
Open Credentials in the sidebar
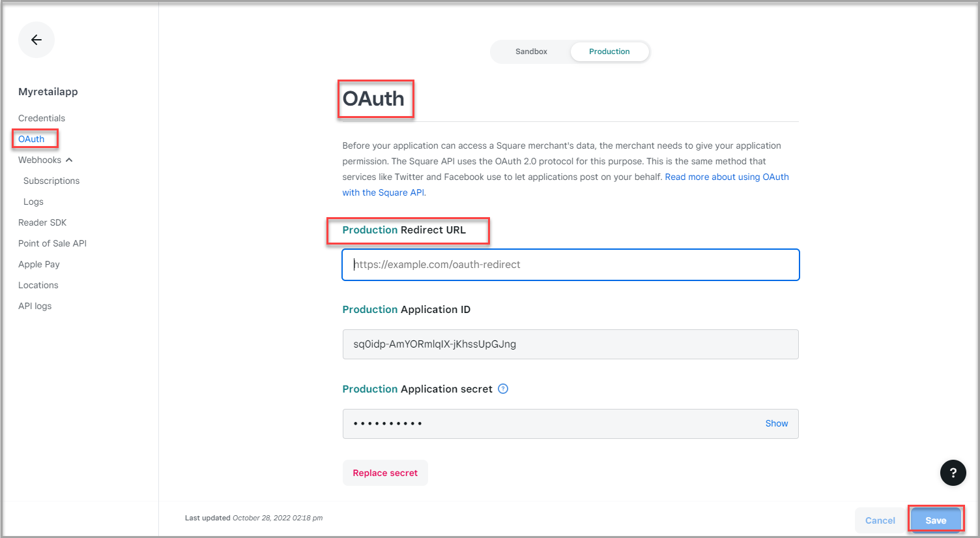click(x=42, y=118)
